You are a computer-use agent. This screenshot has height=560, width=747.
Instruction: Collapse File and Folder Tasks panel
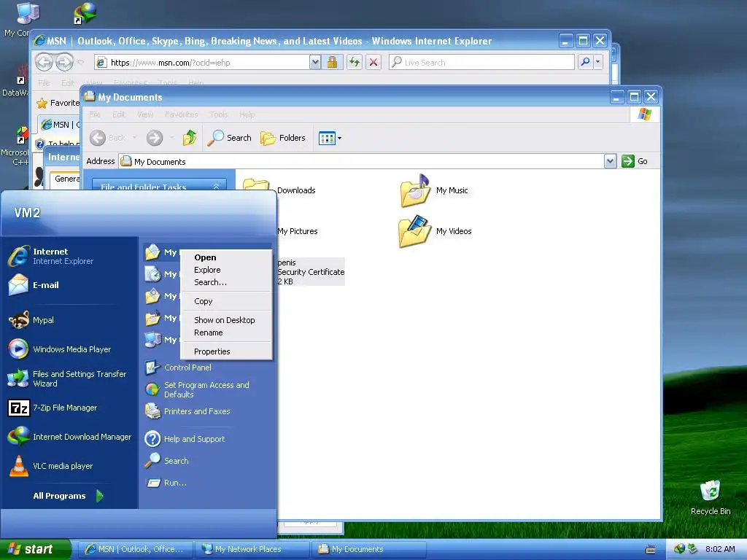click(x=216, y=187)
